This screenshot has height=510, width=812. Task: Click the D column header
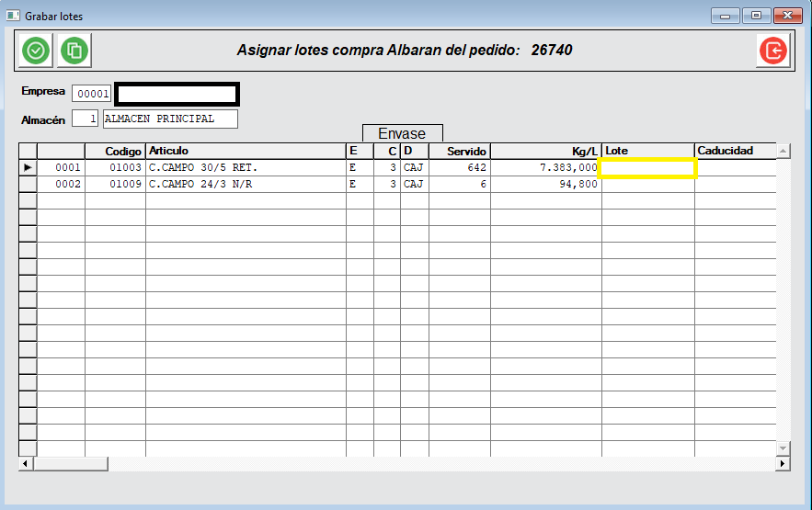coord(415,151)
